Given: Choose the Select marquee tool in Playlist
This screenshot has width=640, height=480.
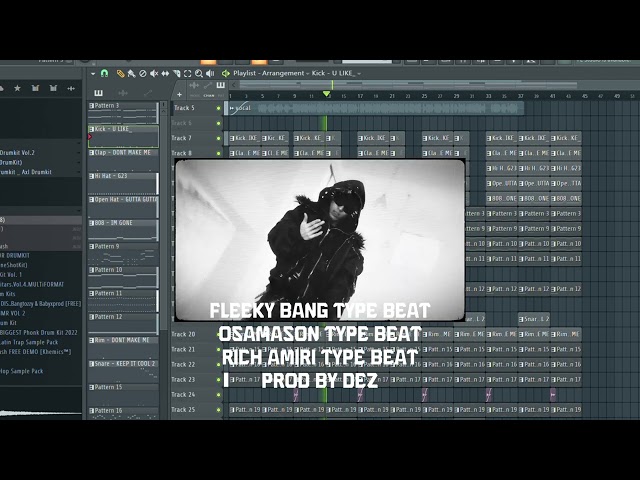Looking at the screenshot, I should tap(187, 73).
